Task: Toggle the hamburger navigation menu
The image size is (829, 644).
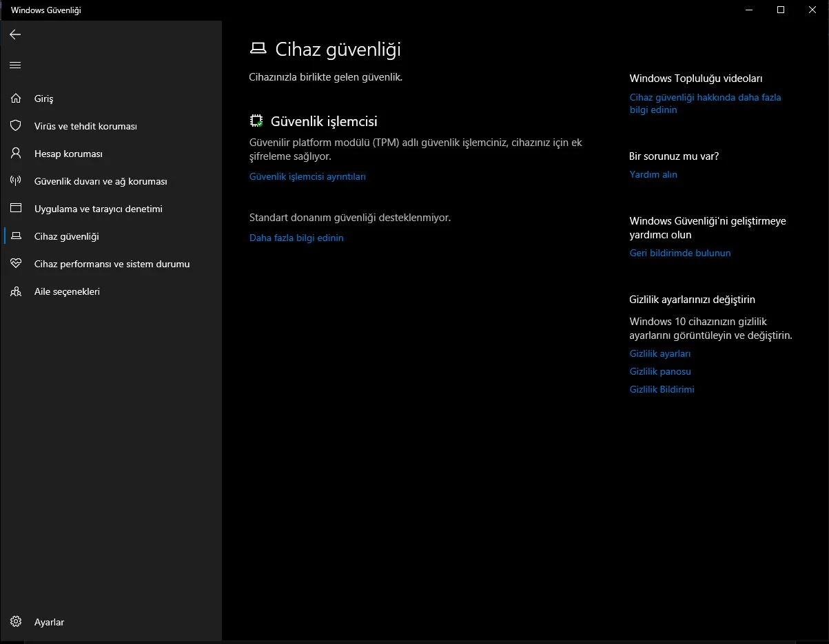Action: [15, 65]
